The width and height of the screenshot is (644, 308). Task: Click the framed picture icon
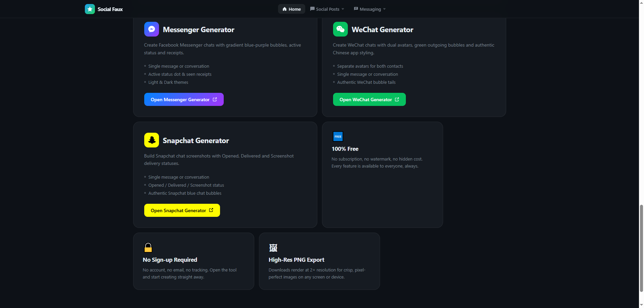273,248
